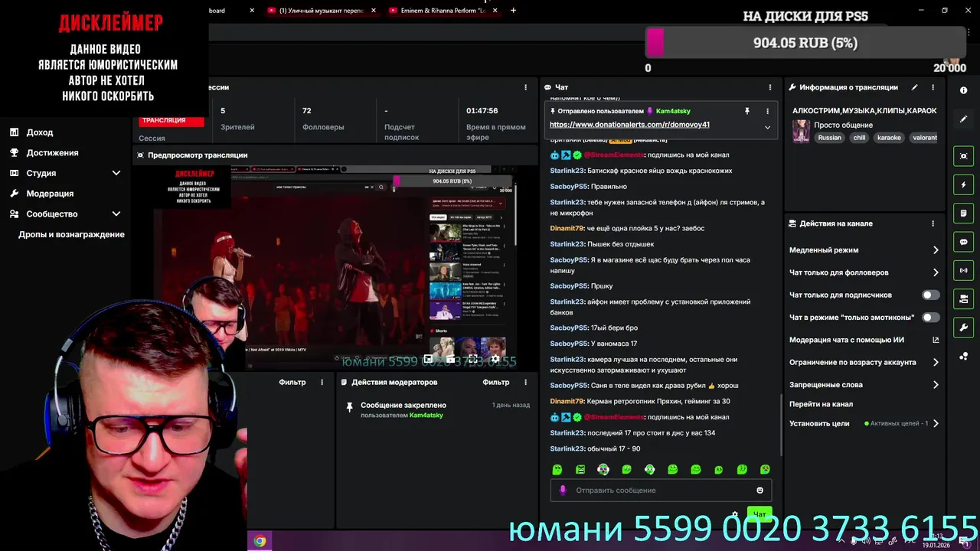Toggle emote-only chat mode
This screenshot has width=980, height=551.
click(x=930, y=317)
